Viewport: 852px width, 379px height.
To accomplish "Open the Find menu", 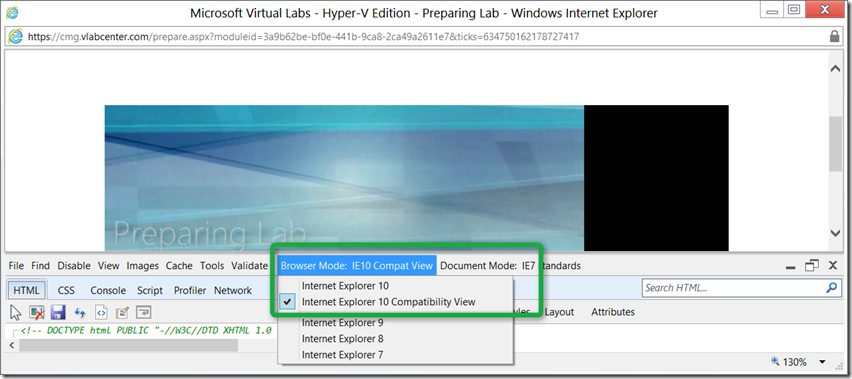I will 40,266.
